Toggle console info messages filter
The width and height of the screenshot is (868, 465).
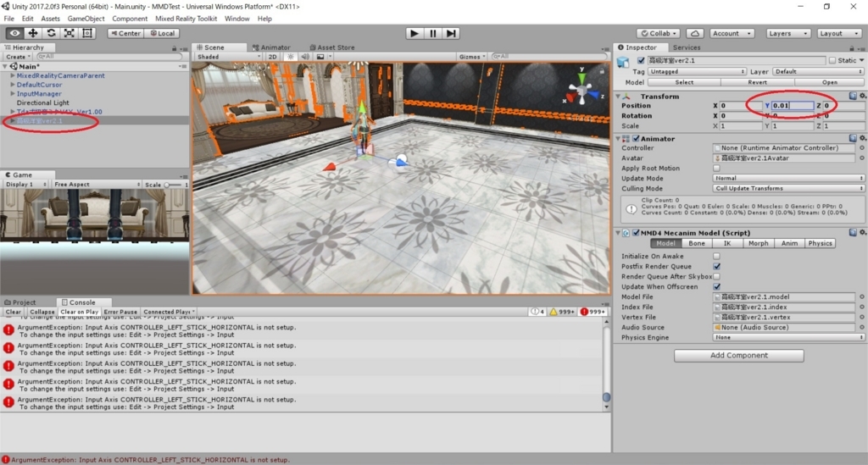[537, 312]
